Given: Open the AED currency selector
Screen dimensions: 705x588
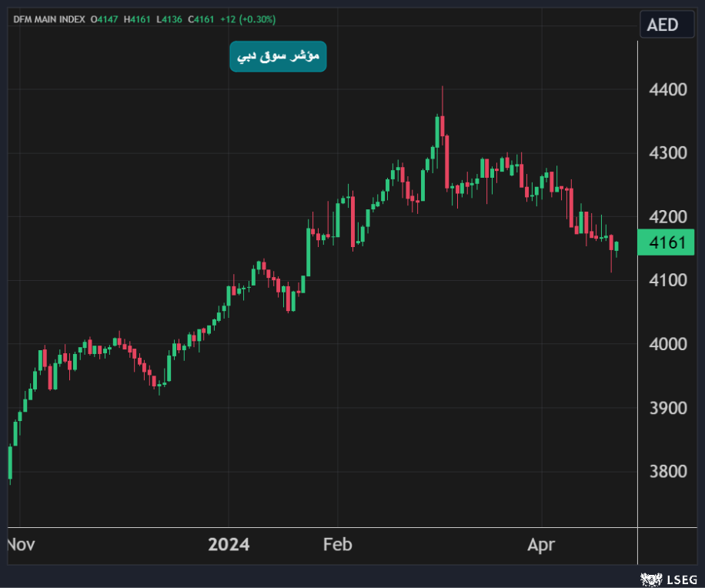Looking at the screenshot, I should click(x=663, y=25).
